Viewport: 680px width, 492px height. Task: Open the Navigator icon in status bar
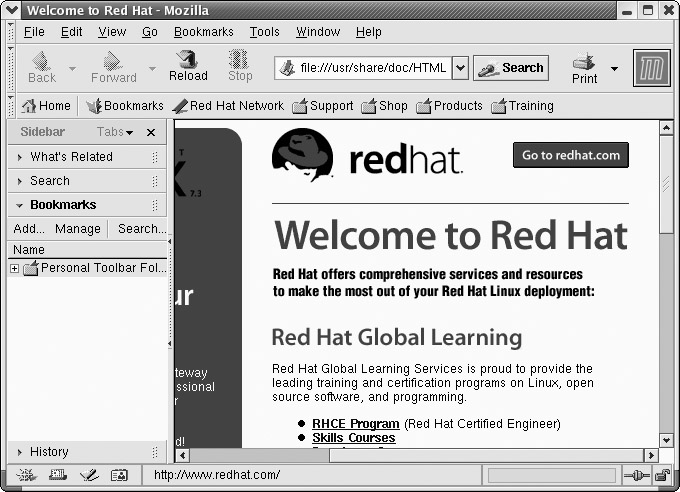tap(27, 475)
